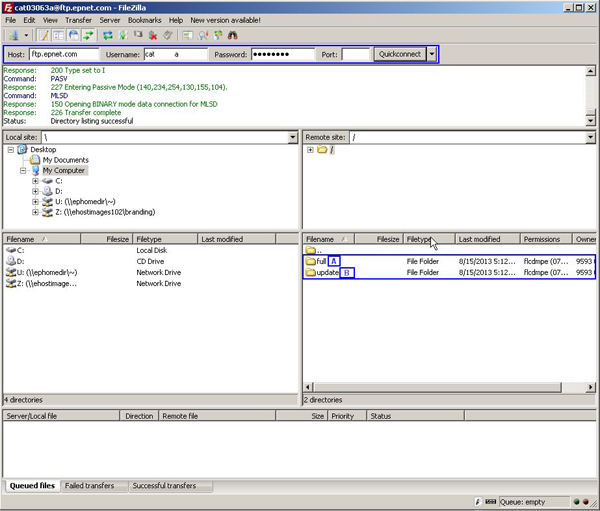Toggle message log display icon
Image resolution: width=600 pixels, height=511 pixels.
tap(44, 35)
